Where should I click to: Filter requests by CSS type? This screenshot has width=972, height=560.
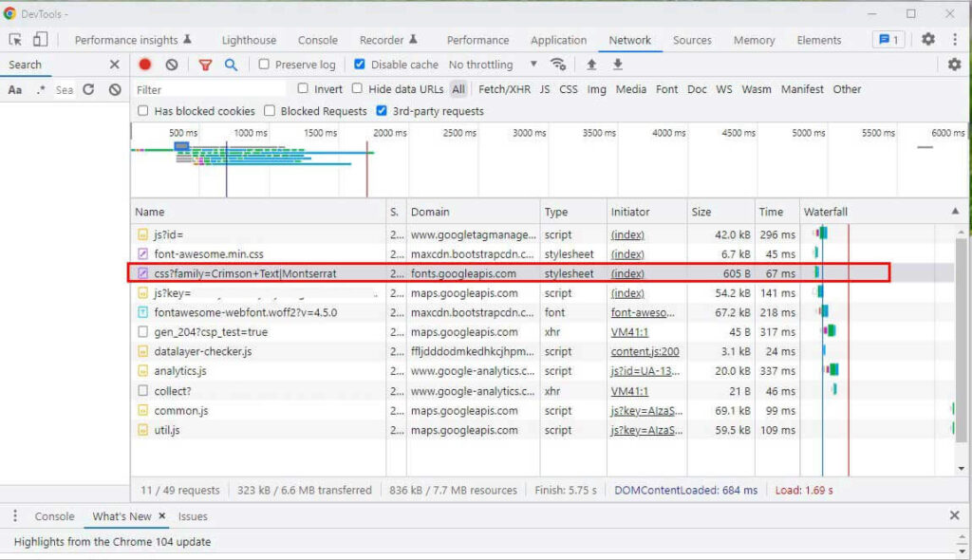(x=568, y=88)
